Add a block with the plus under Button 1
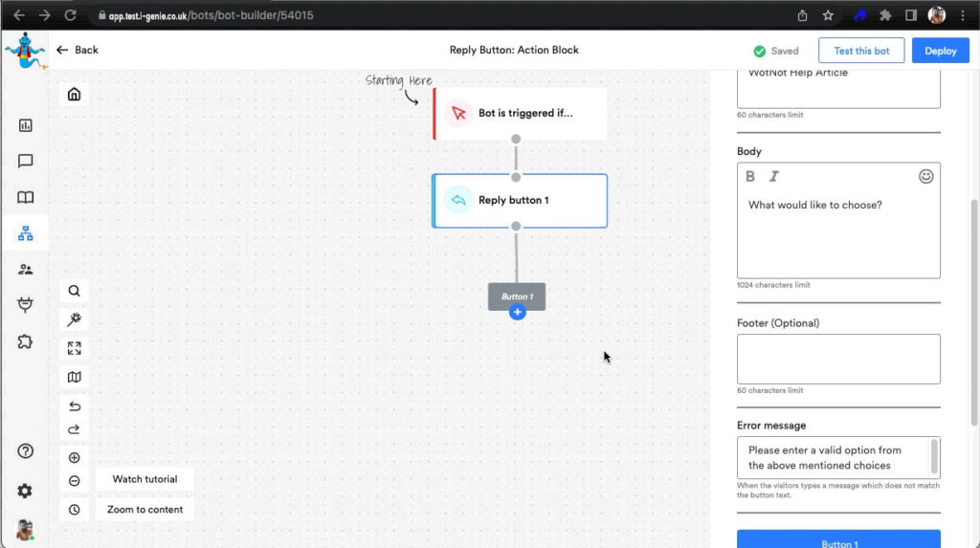The height and width of the screenshot is (548, 980). [x=517, y=313]
